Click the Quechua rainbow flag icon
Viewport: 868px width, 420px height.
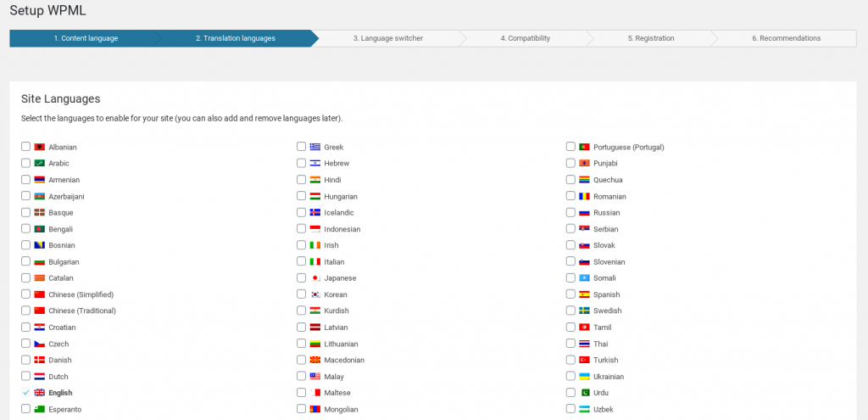(x=584, y=180)
